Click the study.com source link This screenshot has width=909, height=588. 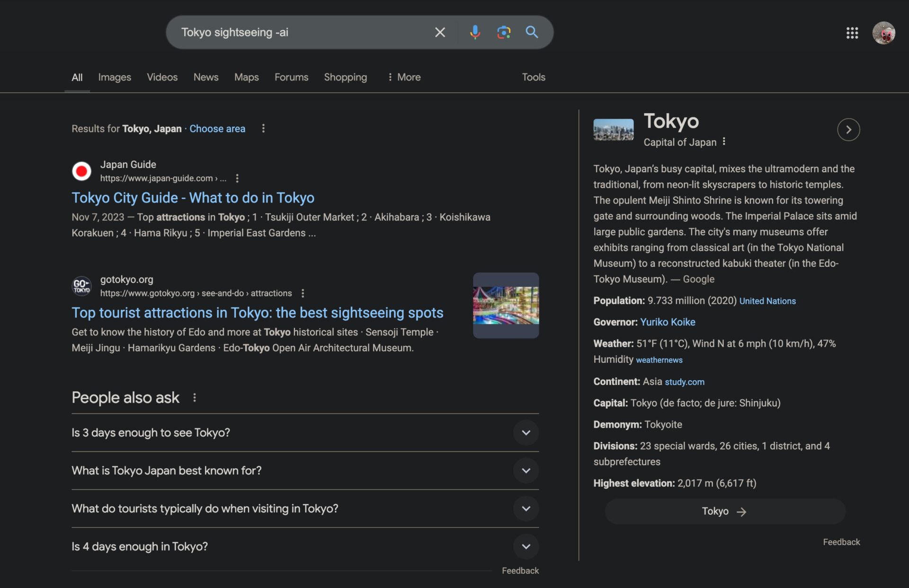pos(685,382)
